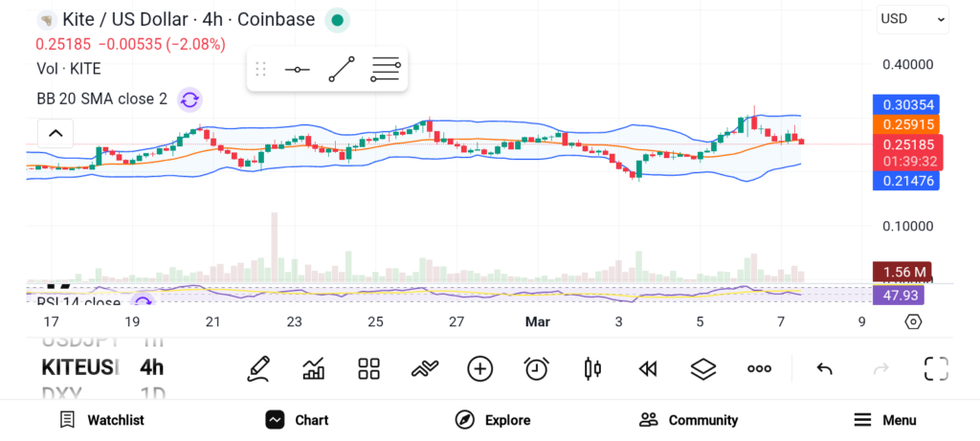
Task: Start bar replay with rewind icon
Action: tap(648, 368)
